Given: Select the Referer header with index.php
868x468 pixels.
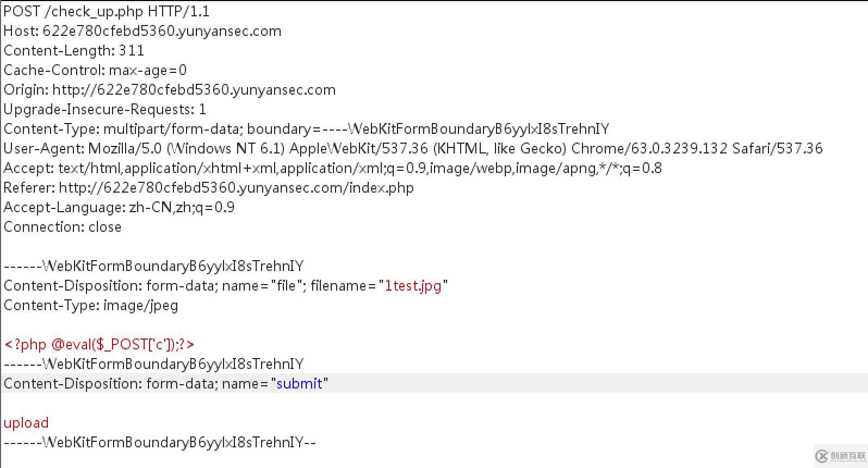Looking at the screenshot, I should (209, 188).
